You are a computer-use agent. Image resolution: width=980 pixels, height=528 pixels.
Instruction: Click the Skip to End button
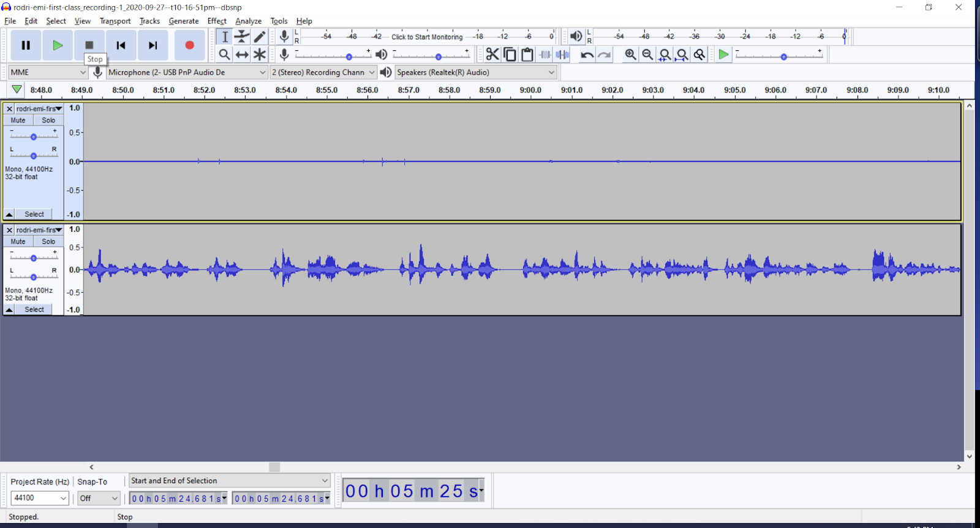coord(153,45)
